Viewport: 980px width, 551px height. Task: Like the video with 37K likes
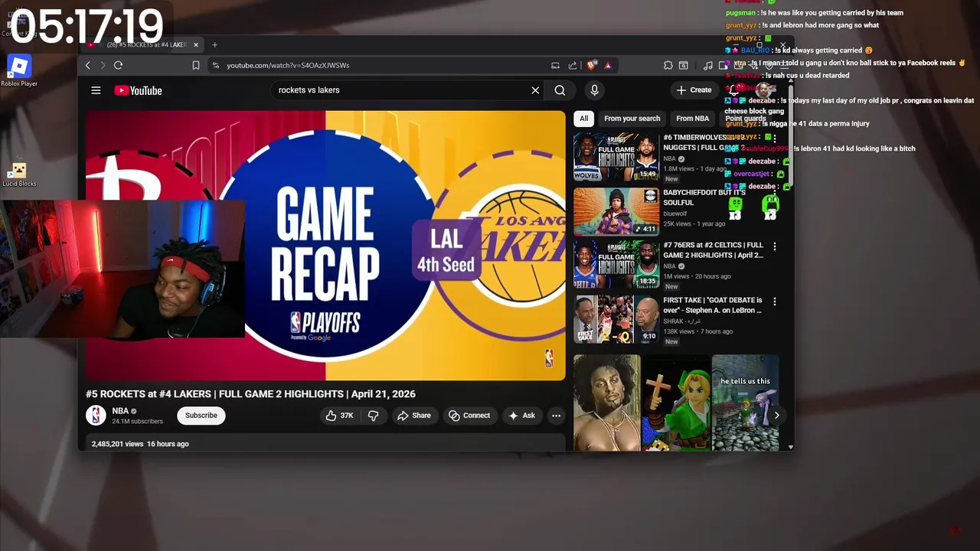pos(339,416)
